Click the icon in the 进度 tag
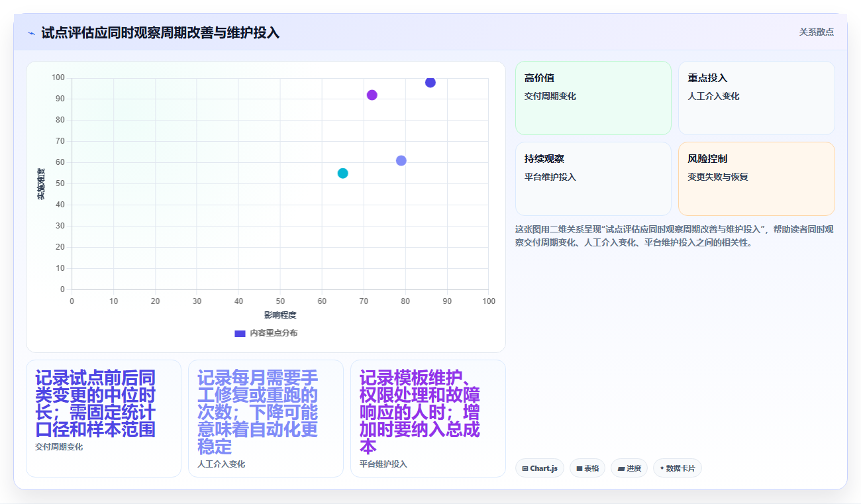The height and width of the screenshot is (504, 861). (621, 468)
